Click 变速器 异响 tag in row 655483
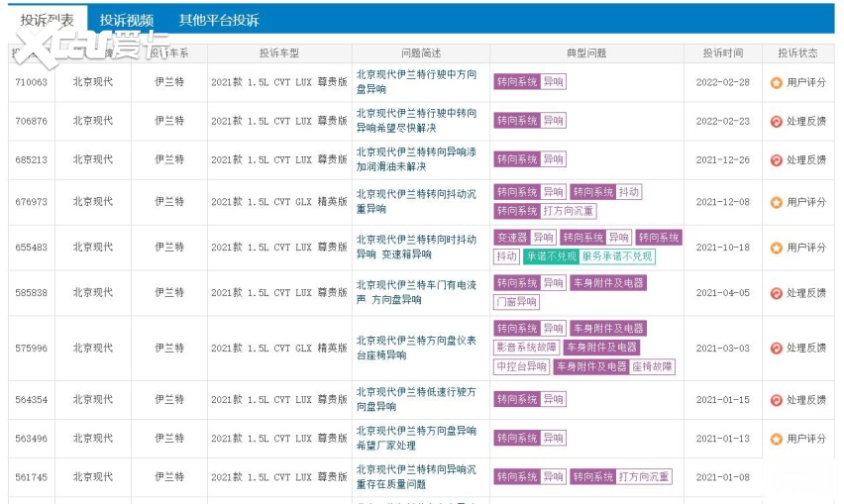This screenshot has height=504, width=844. 525,238
